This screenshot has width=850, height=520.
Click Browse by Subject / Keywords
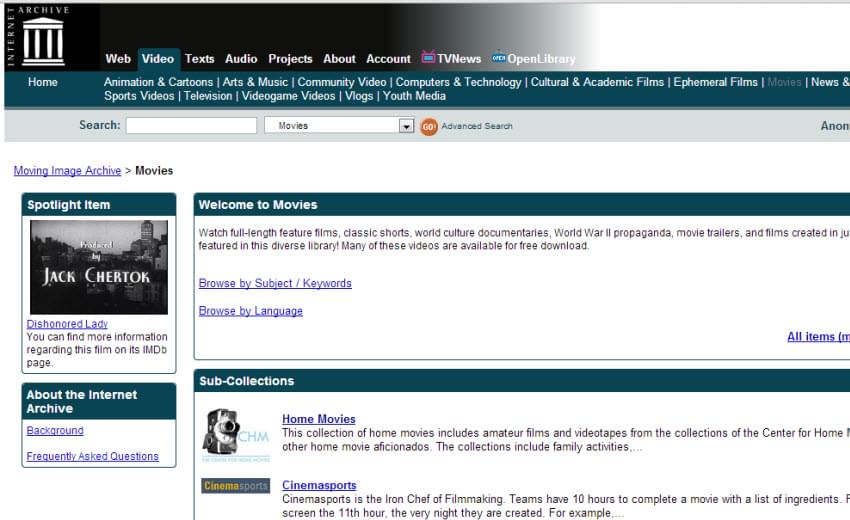click(275, 283)
